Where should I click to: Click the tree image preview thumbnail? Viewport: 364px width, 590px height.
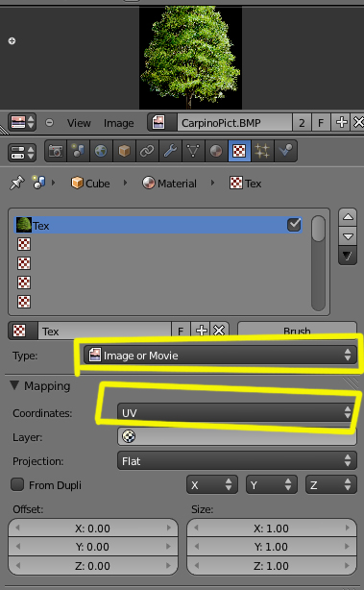click(x=190, y=58)
